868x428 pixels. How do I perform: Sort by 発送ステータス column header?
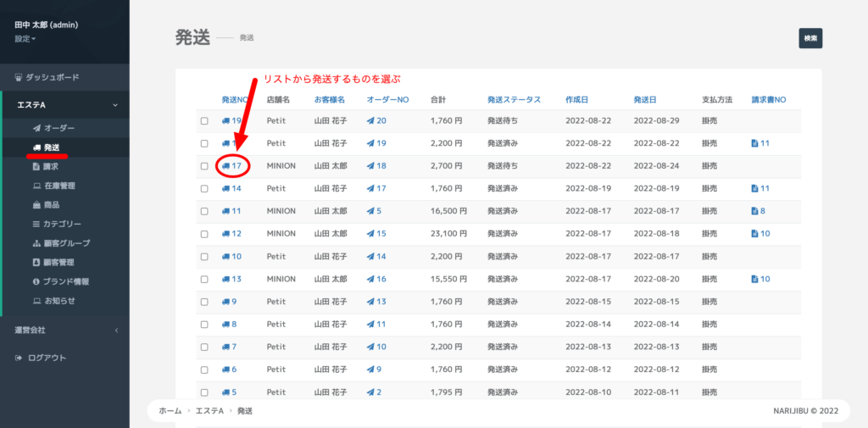point(514,99)
